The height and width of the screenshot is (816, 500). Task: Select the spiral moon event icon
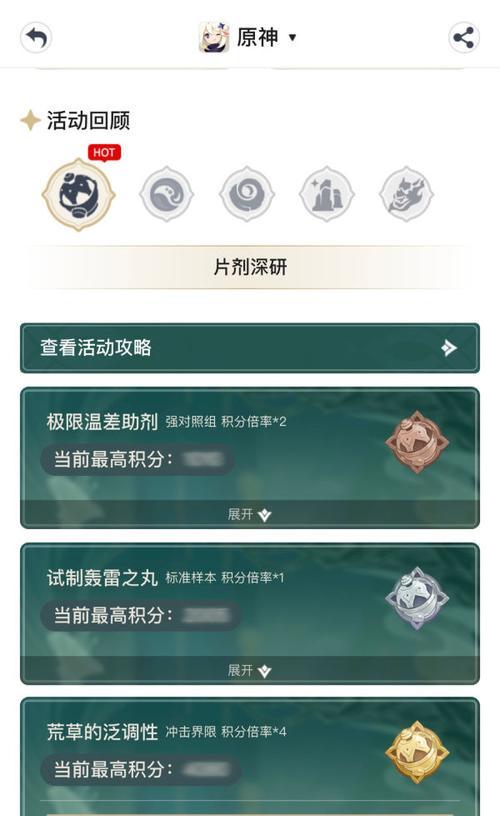(x=247, y=194)
